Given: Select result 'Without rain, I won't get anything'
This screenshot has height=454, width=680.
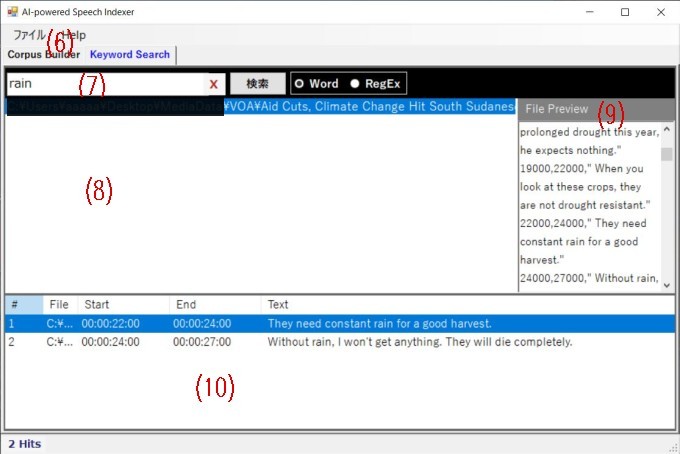Looking at the screenshot, I should [340, 342].
